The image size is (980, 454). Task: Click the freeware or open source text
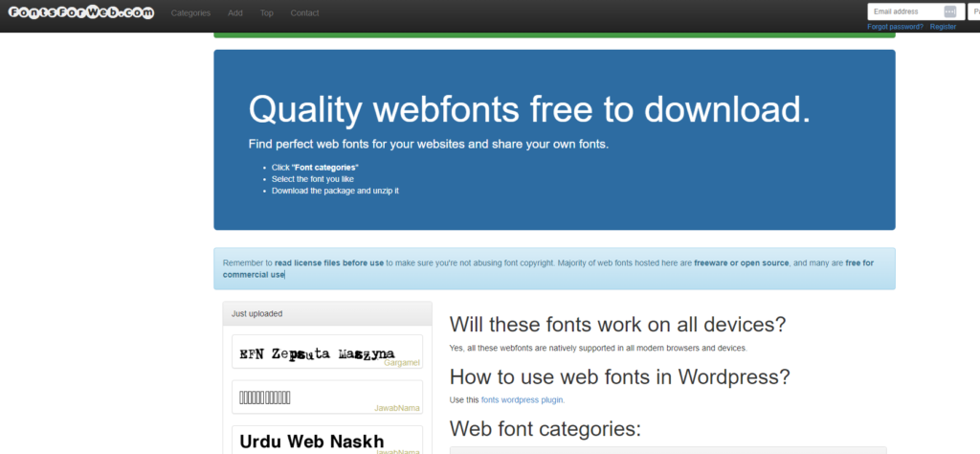coord(742,263)
